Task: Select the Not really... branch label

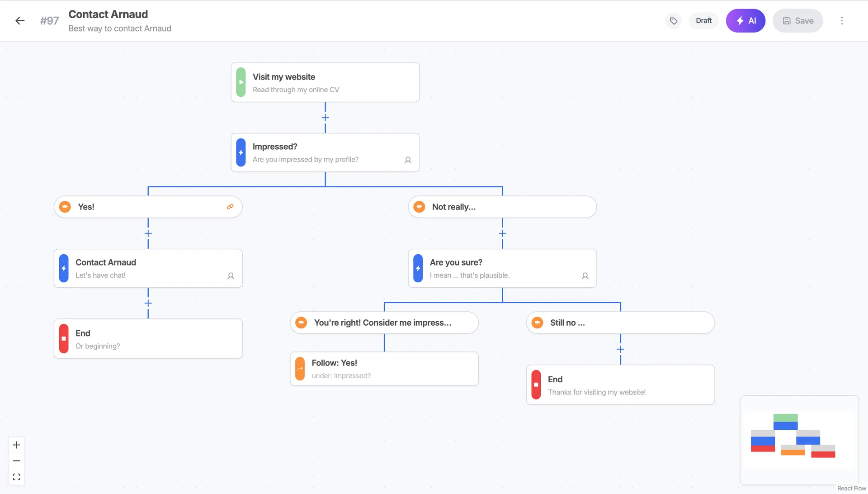Action: tap(454, 207)
